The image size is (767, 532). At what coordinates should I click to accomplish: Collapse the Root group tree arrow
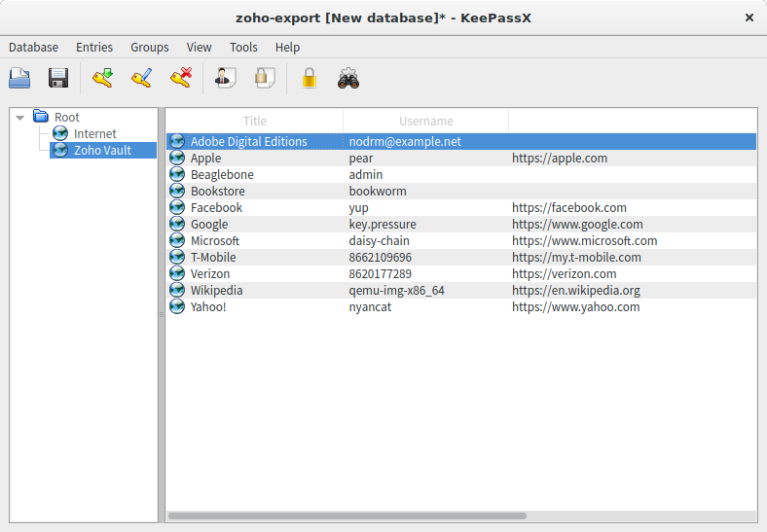20,118
